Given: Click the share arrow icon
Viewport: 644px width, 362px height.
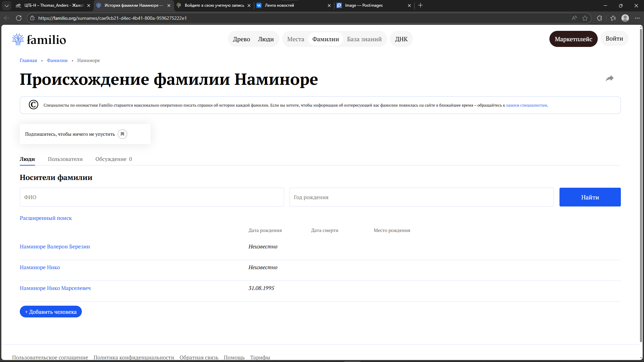Looking at the screenshot, I should (x=609, y=78).
